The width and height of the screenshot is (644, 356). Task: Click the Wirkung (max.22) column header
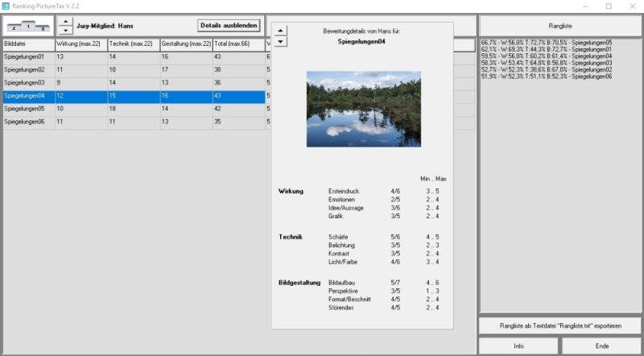pyautogui.click(x=80, y=44)
